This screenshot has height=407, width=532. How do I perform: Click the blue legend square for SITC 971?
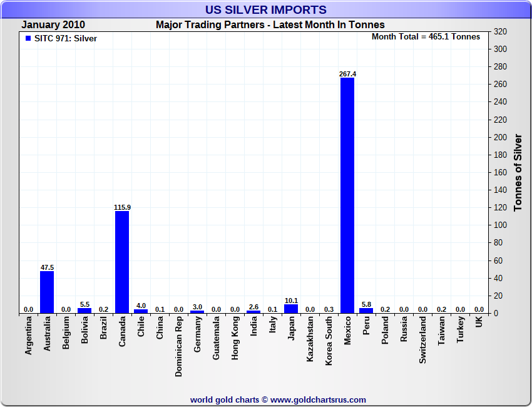28,38
